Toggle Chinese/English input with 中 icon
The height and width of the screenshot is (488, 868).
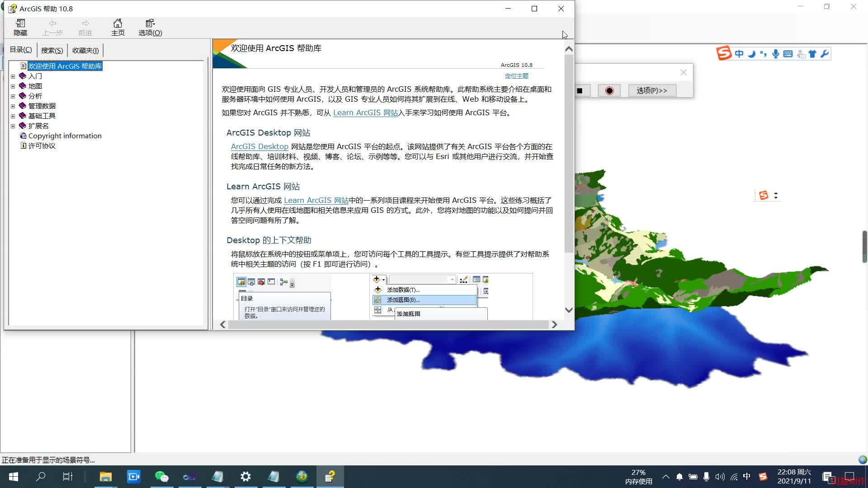(x=739, y=53)
